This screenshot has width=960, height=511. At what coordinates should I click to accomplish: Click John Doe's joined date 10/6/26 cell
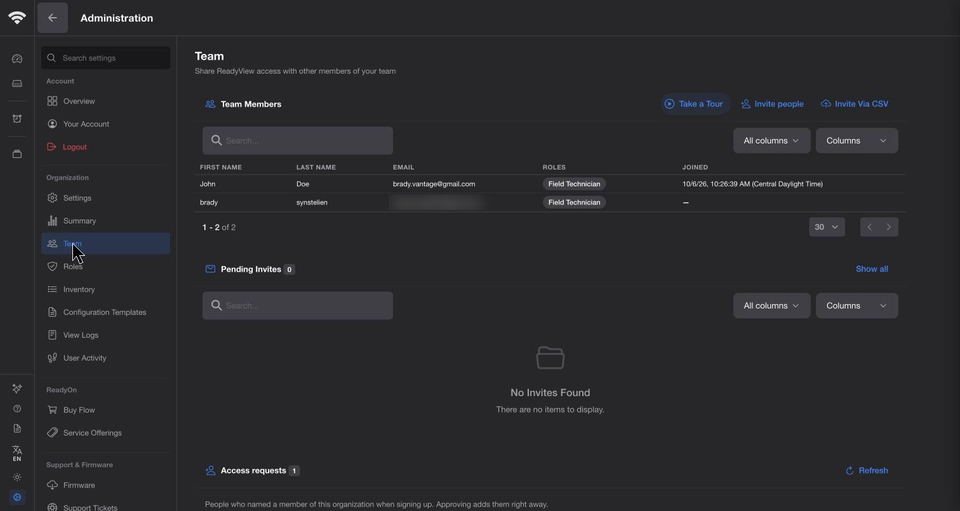click(x=752, y=184)
